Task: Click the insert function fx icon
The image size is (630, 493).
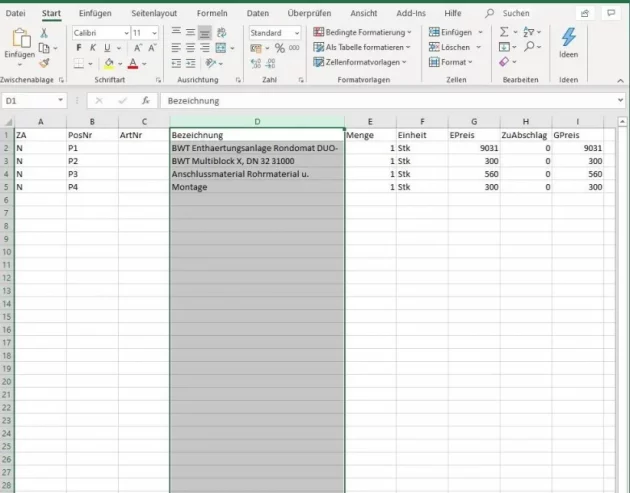Action: [x=146, y=101]
